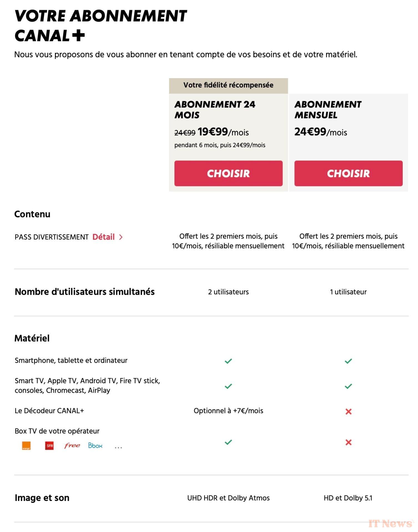This screenshot has width=418, height=532.
Task: Click CHOISIR for the monthly subscription
Action: (348, 173)
